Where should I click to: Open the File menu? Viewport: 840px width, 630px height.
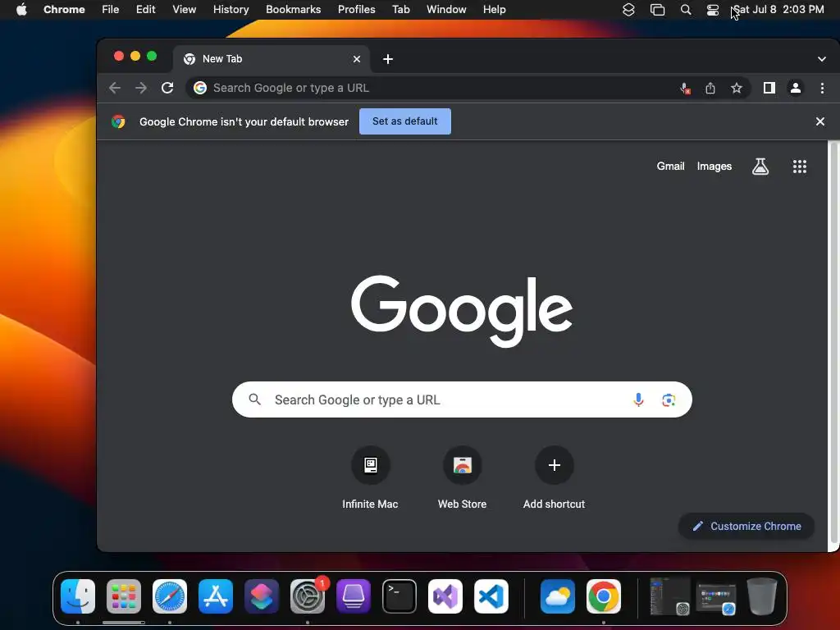point(111,10)
